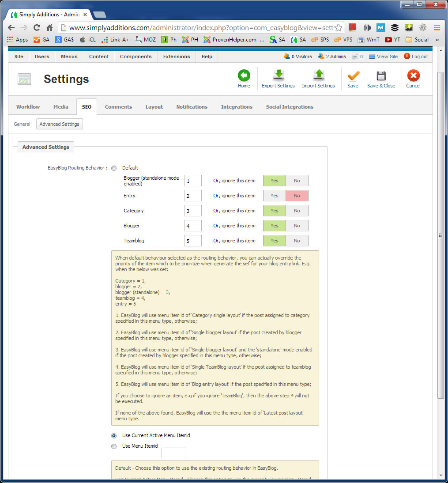Switch to the Workflow tab
Viewport: 448px width, 483px height.
pyautogui.click(x=28, y=107)
